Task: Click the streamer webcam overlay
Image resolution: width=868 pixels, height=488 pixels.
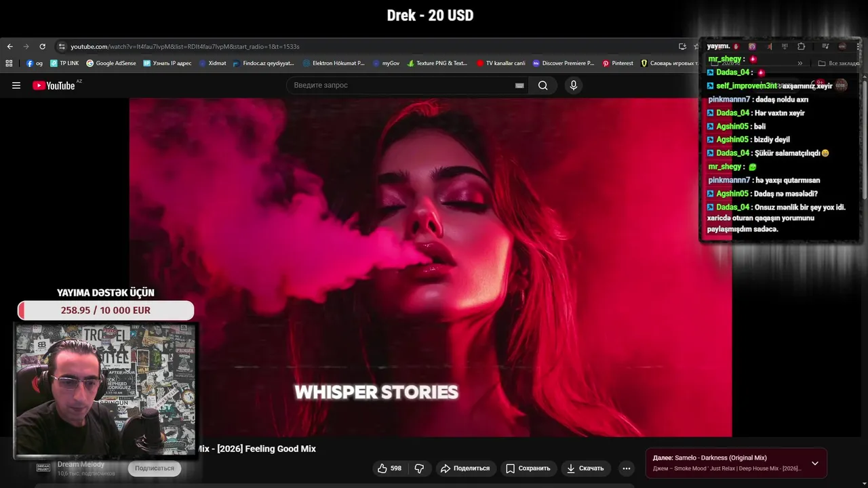Action: coord(106,390)
